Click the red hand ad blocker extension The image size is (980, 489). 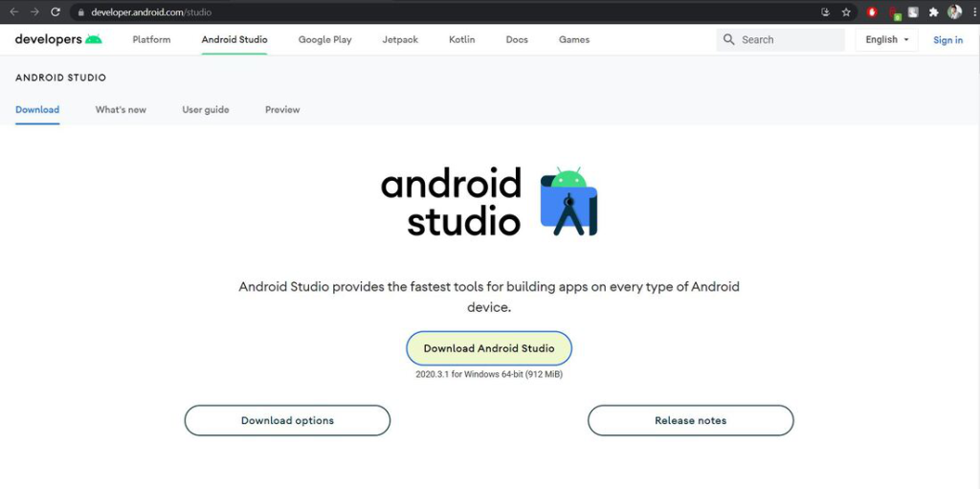tap(872, 12)
